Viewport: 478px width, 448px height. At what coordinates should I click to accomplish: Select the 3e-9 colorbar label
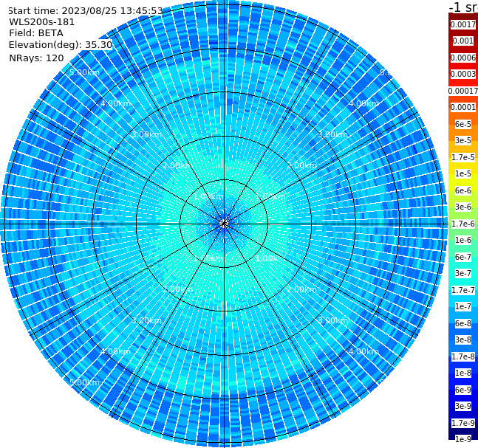pos(463,406)
